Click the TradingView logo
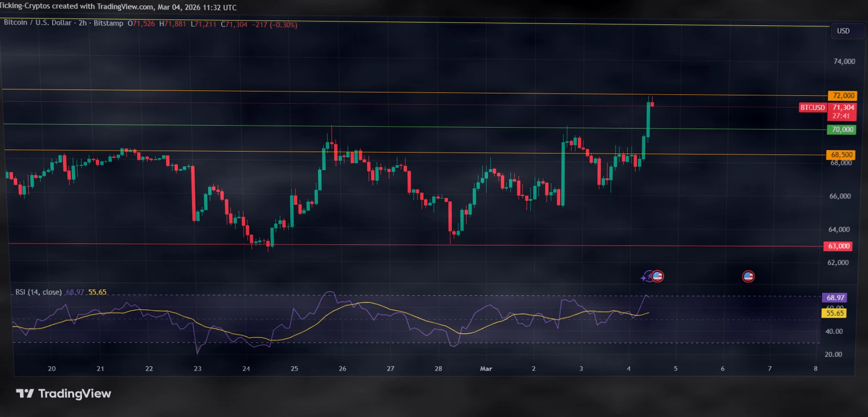Image resolution: width=868 pixels, height=417 pixels. [64, 394]
